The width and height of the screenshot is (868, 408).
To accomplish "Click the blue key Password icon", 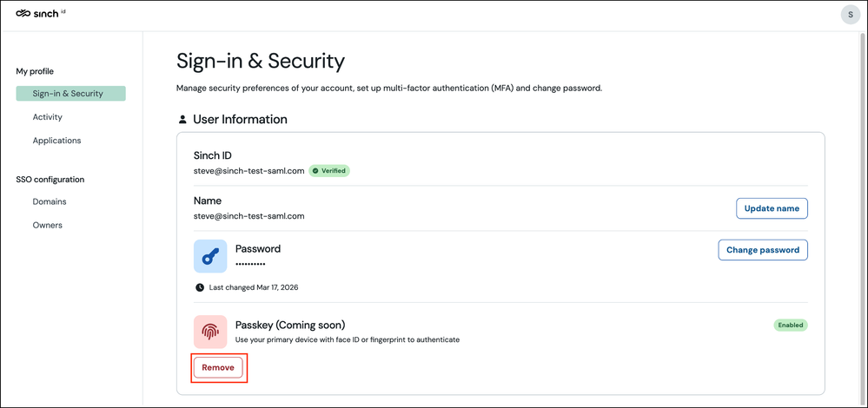I will [x=210, y=256].
